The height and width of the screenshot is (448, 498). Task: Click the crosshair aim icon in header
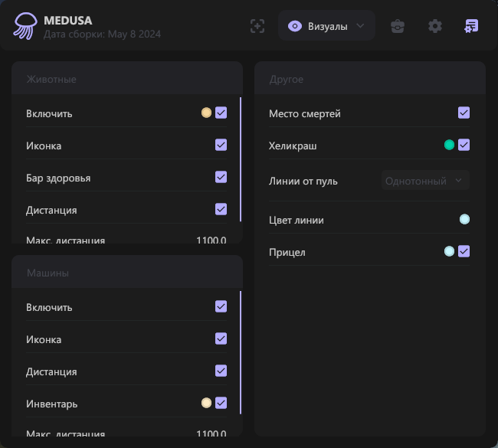coord(257,26)
